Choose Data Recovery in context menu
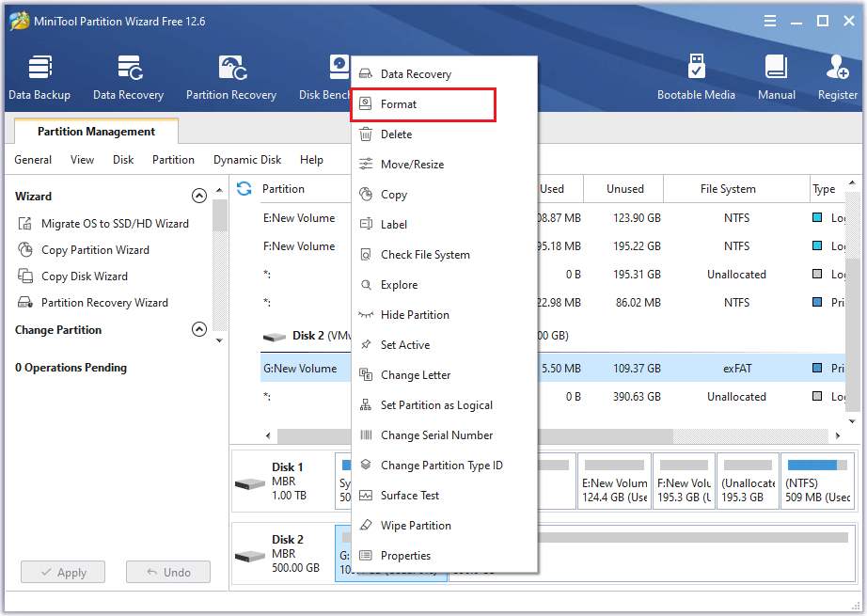 pos(444,74)
